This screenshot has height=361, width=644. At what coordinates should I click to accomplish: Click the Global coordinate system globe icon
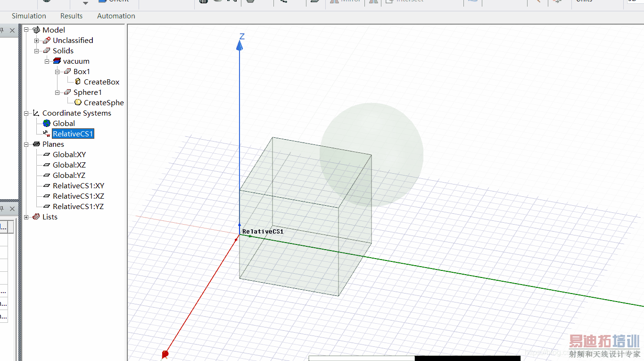click(47, 123)
